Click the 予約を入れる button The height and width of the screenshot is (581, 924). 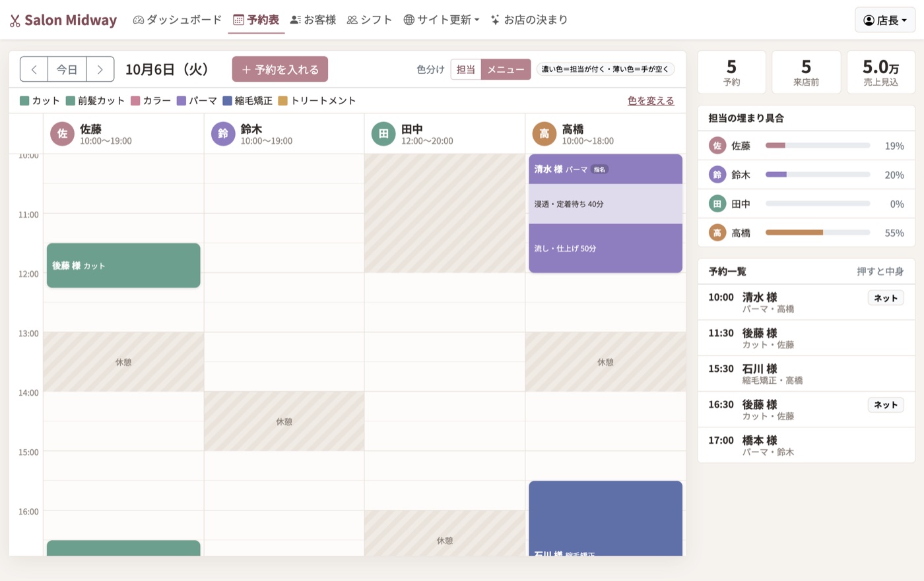click(280, 69)
